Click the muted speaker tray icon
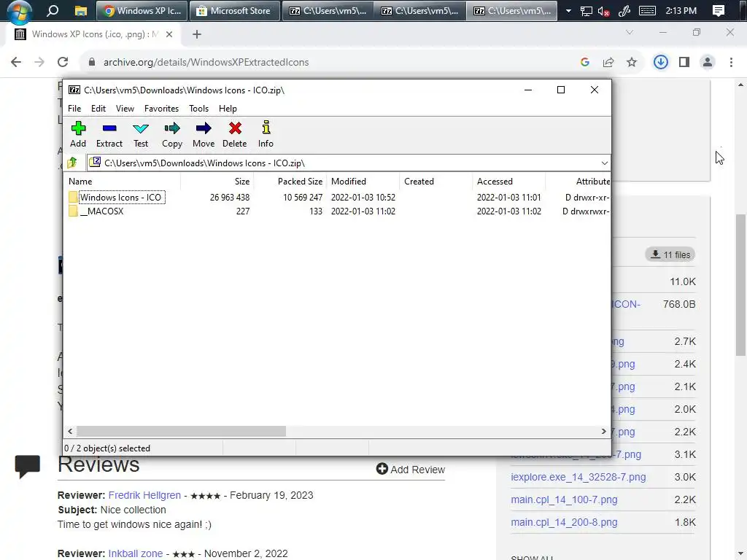Screen dimensions: 747x560 [x=603, y=11]
